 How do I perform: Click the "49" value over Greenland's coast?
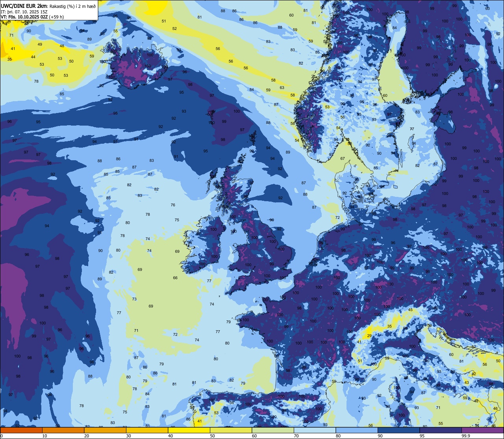40,44
